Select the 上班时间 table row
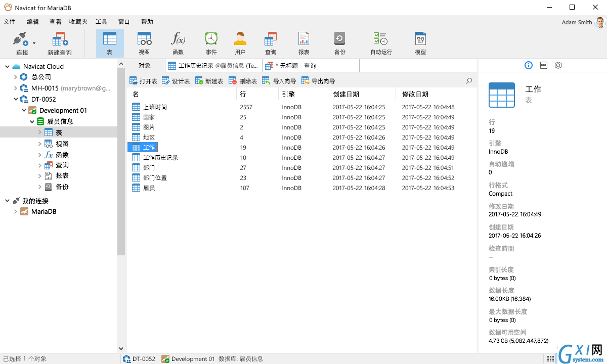607x364 pixels. pos(301,107)
